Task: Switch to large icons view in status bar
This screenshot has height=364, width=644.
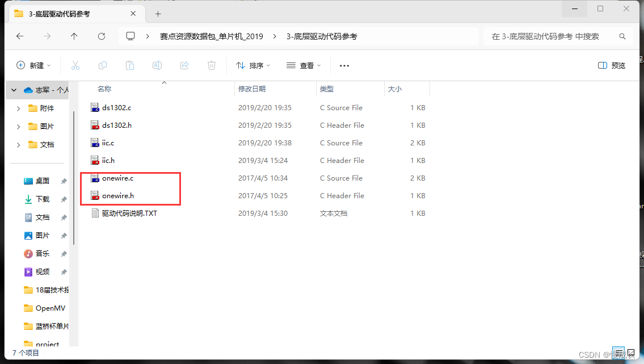Action: point(631,353)
